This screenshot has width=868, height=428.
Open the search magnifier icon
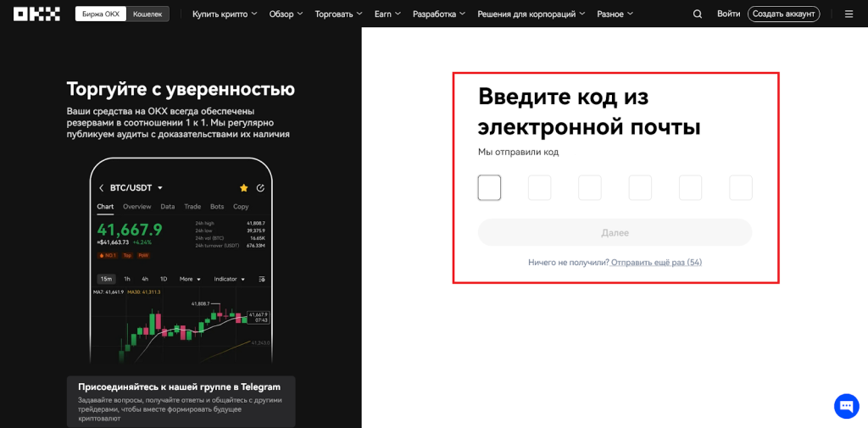click(x=698, y=14)
